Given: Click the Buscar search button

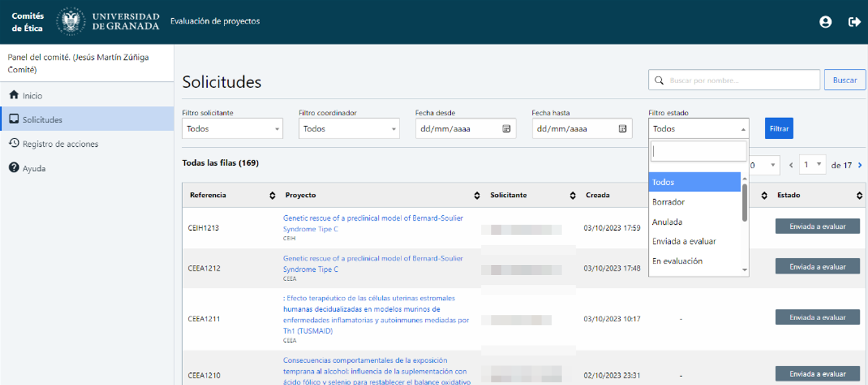Looking at the screenshot, I should pos(845,80).
